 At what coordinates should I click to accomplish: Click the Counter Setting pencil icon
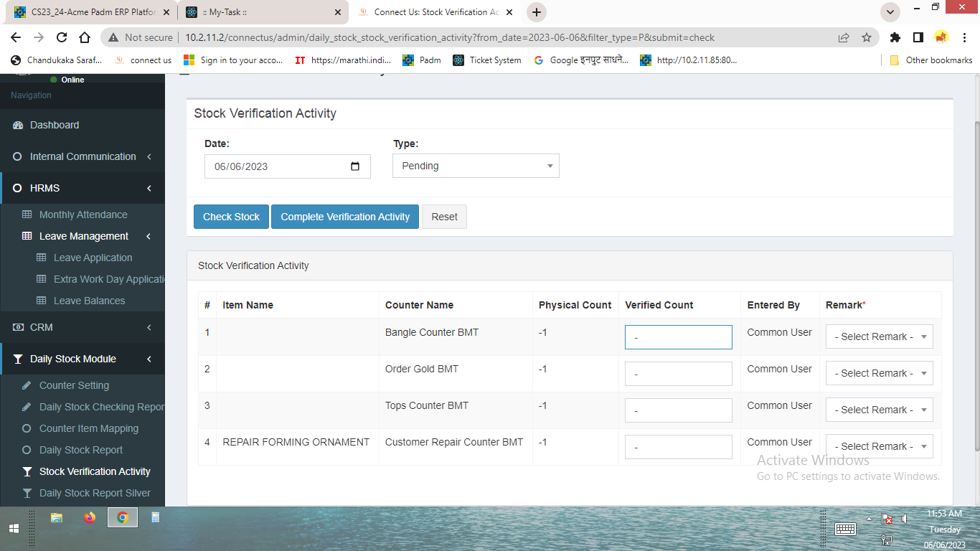pyautogui.click(x=27, y=385)
